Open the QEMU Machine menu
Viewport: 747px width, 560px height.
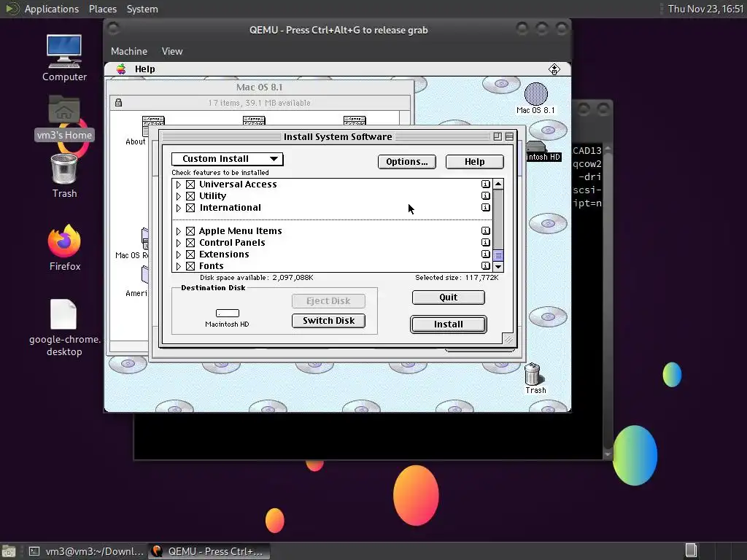click(x=129, y=51)
